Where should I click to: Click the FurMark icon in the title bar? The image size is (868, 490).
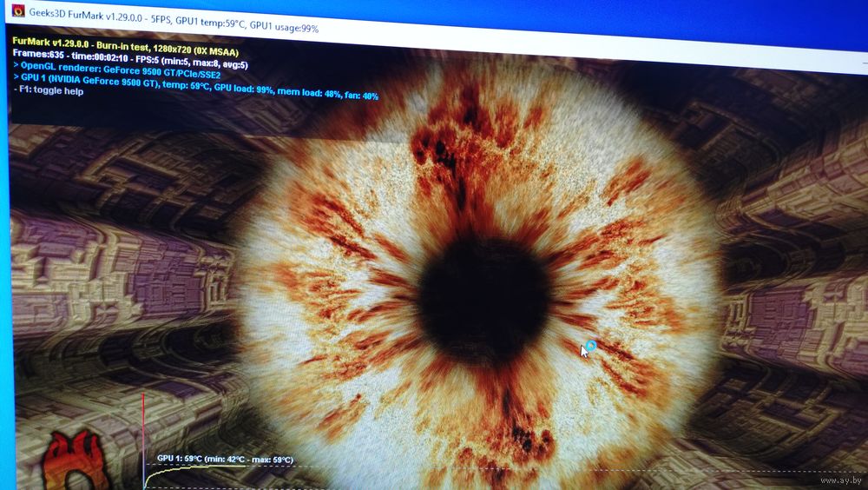pos(16,10)
